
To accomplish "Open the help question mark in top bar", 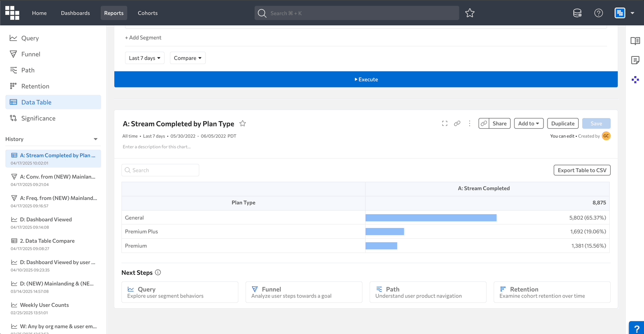I will [599, 13].
